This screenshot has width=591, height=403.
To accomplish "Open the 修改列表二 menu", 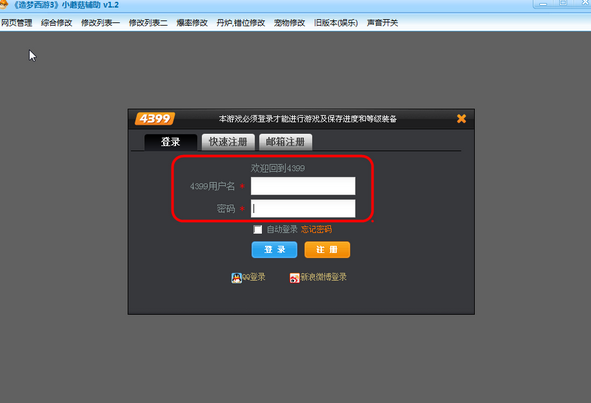I will (148, 23).
